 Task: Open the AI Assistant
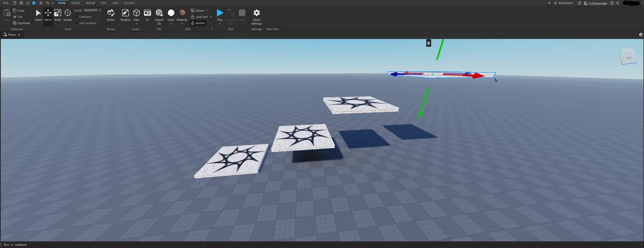[563, 3]
